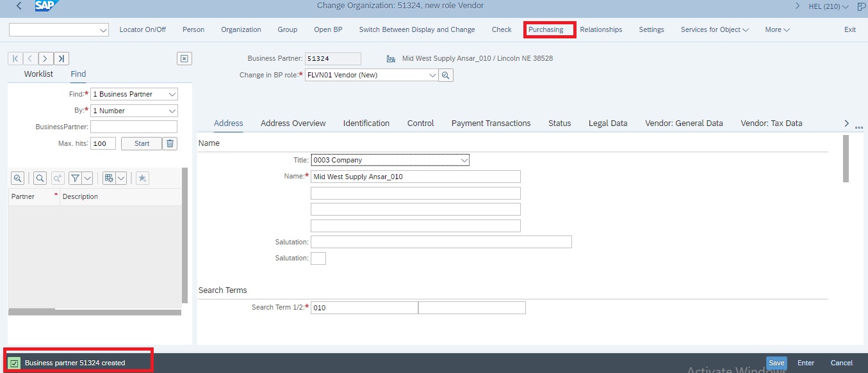Save the business partner changes
The width and height of the screenshot is (868, 373).
pos(776,362)
